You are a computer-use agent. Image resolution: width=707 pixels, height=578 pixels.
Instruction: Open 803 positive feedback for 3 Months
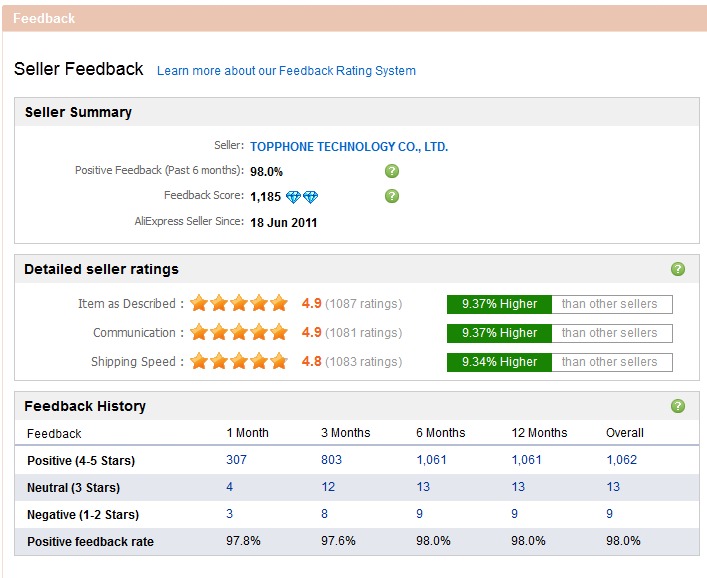[x=331, y=460]
